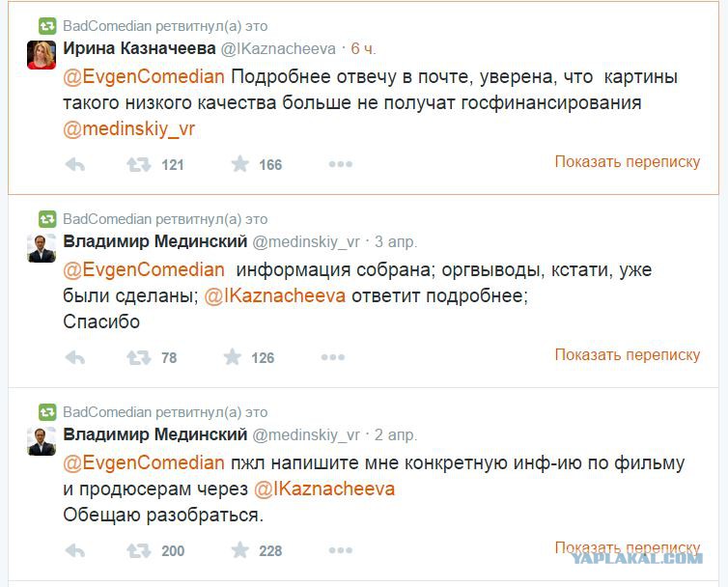728x587 pixels.
Task: Open the @IKaznacheeva mention in the 3 апр. tweet
Action: point(274,295)
